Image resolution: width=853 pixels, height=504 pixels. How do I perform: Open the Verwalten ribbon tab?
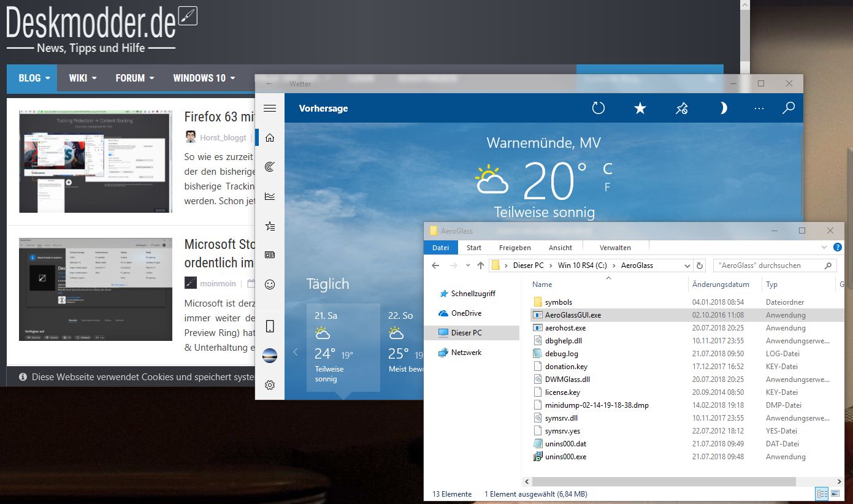(615, 248)
